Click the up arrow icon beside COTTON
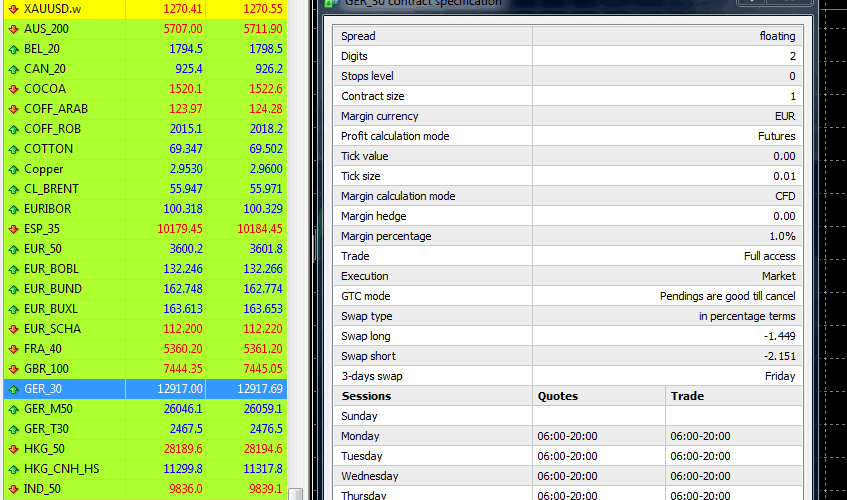The height and width of the screenshot is (500, 847). coord(14,149)
